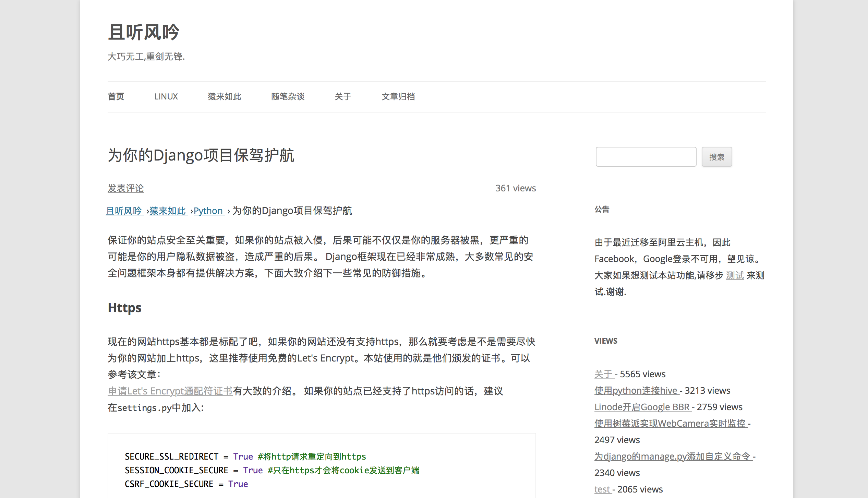868x498 pixels.
Task: Click the Https section heading
Action: (124, 308)
